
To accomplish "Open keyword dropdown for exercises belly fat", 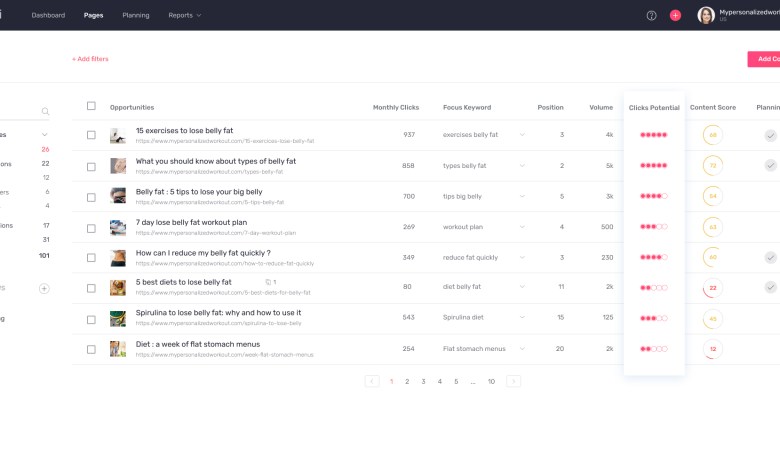I will (x=522, y=135).
